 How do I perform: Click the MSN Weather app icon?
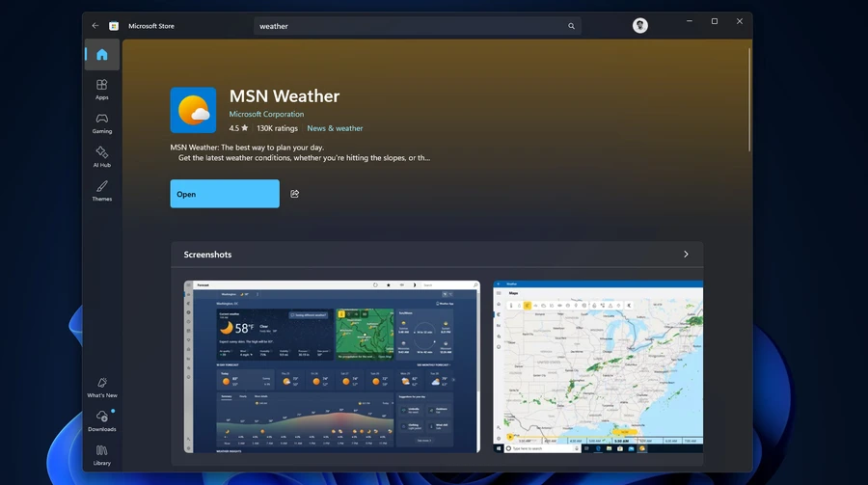pos(193,110)
